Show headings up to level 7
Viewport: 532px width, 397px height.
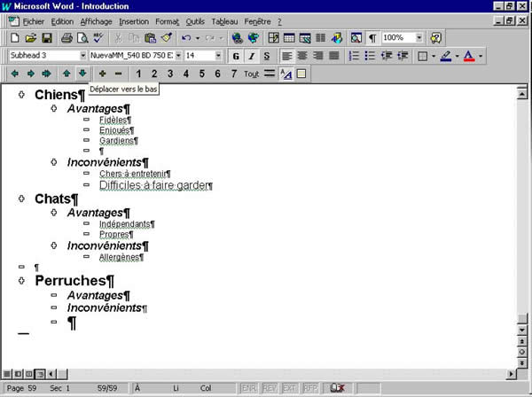click(x=234, y=74)
